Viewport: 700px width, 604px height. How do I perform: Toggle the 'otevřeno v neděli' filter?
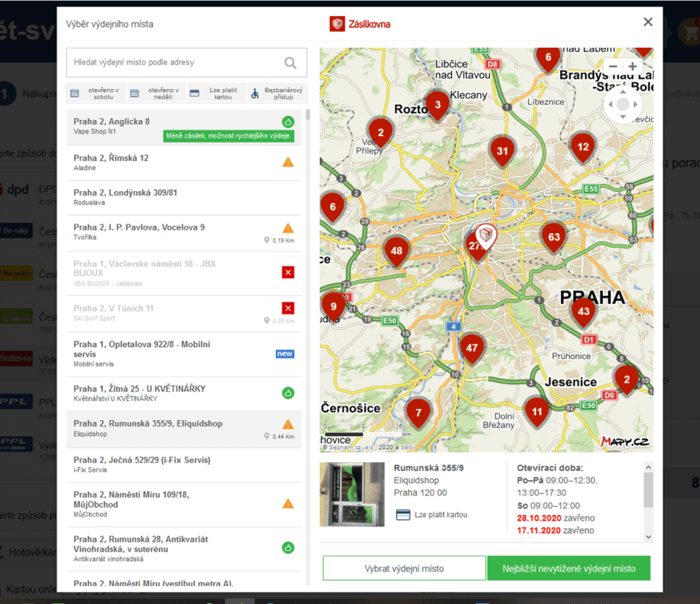(x=157, y=93)
